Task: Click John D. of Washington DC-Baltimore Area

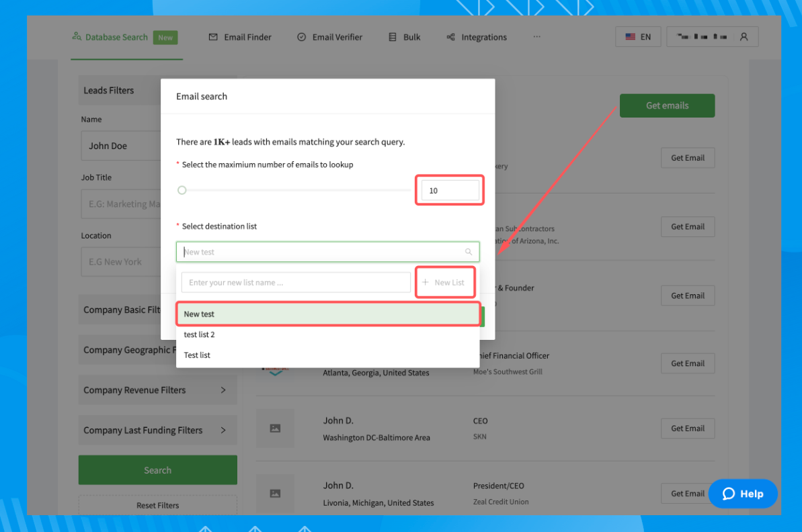Action: [338, 420]
